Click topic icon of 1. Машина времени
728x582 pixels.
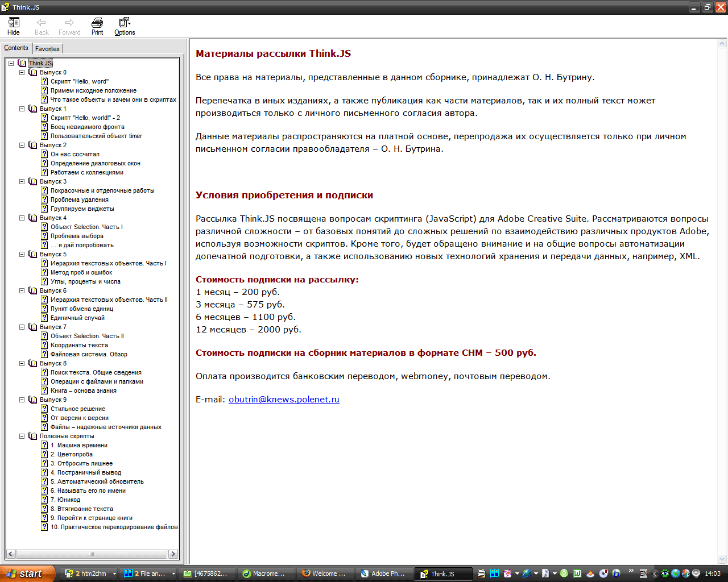(44, 445)
